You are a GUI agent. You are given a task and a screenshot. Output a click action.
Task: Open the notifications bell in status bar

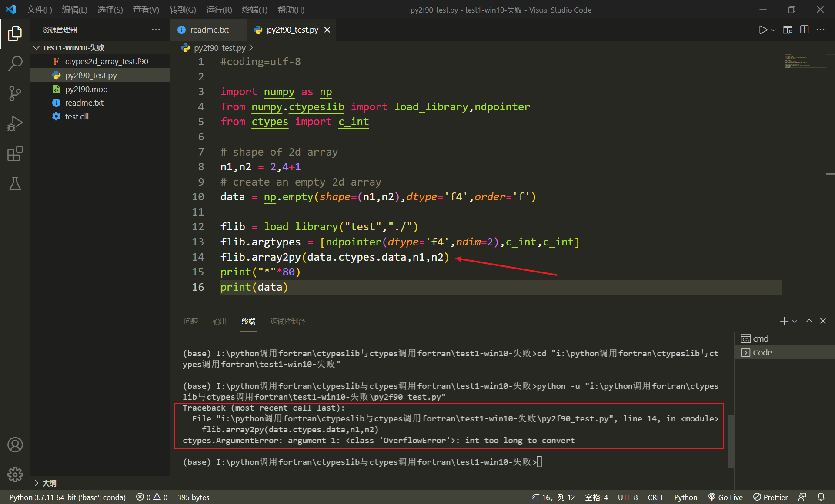click(821, 497)
